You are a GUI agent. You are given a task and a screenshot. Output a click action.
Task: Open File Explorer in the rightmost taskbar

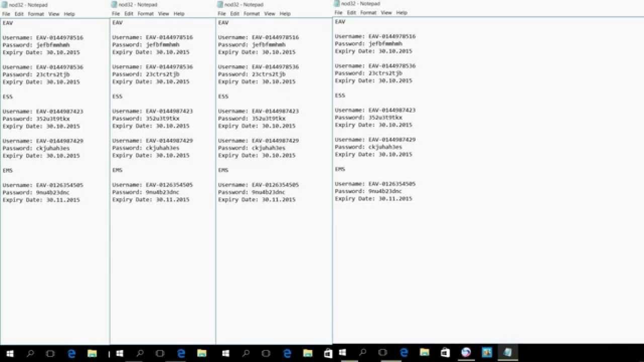[425, 352]
